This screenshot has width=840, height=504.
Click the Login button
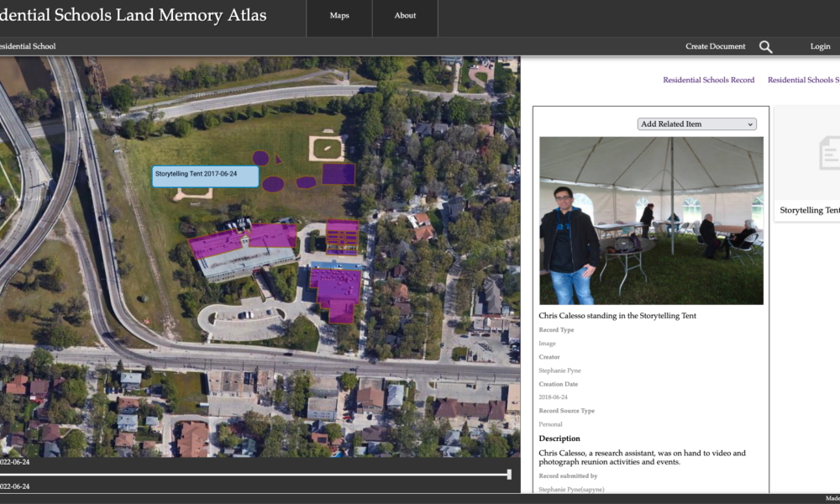coord(820,47)
